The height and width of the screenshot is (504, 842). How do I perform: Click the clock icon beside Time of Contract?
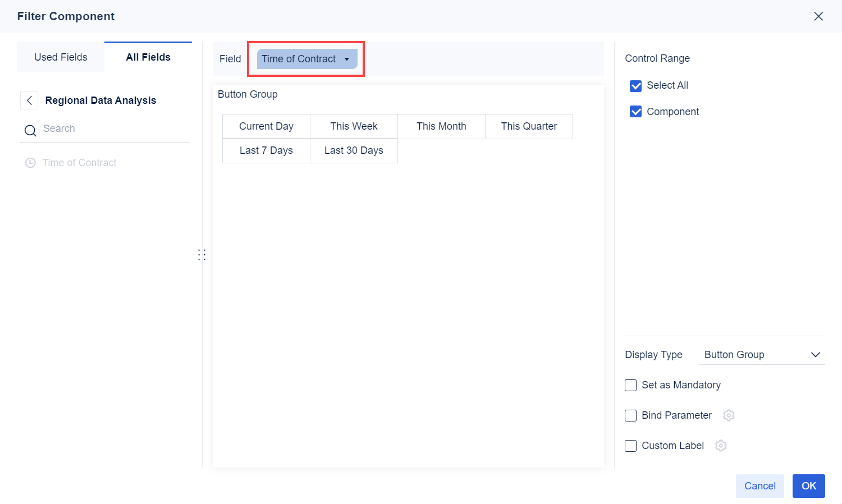pyautogui.click(x=30, y=162)
